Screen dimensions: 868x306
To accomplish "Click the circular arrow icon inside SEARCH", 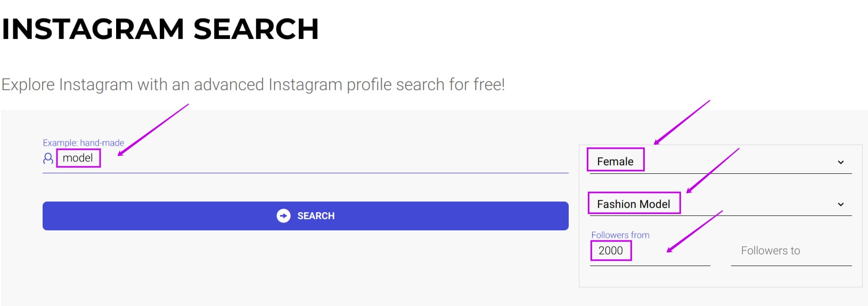I will point(283,216).
